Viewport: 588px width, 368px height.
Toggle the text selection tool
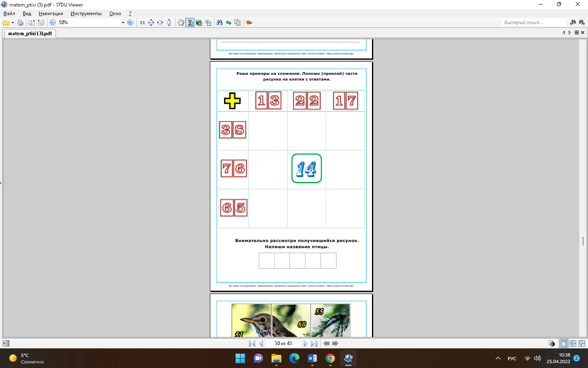coord(190,22)
